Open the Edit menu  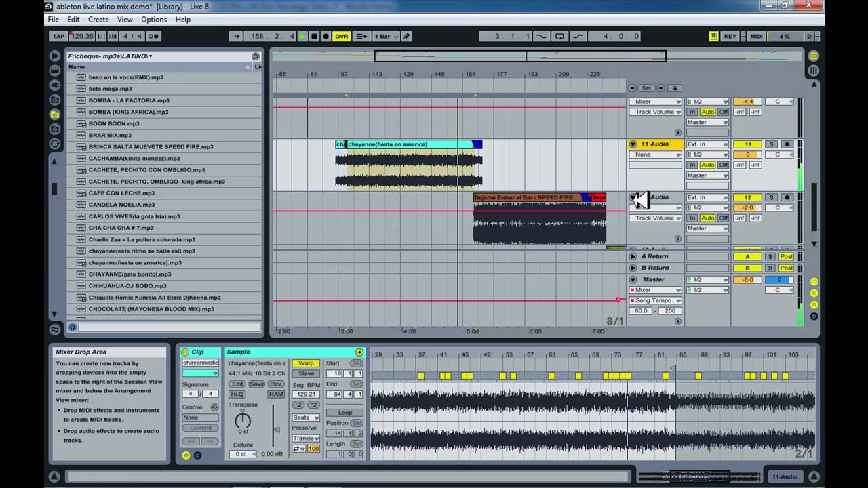click(x=73, y=20)
